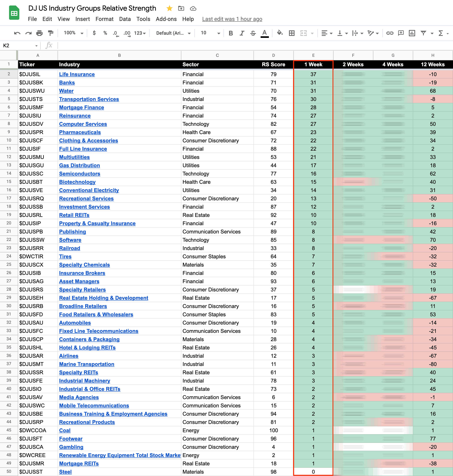Image resolution: width=453 pixels, height=476 pixels.
Task: Star the document
Action: click(x=170, y=8)
